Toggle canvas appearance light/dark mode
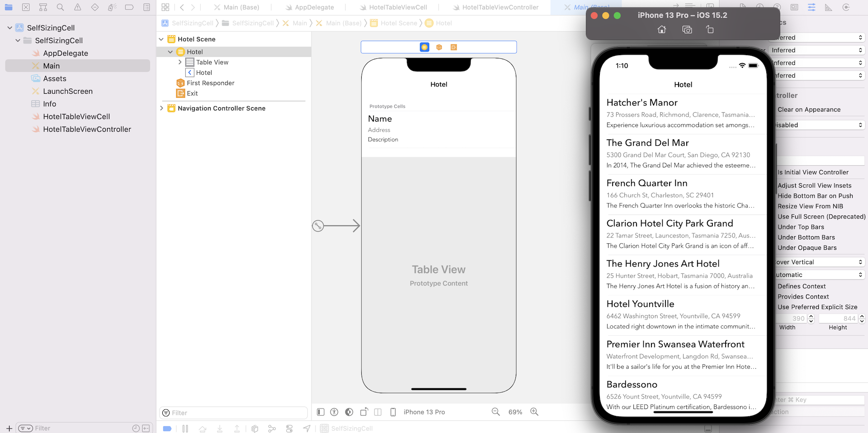 349,412
